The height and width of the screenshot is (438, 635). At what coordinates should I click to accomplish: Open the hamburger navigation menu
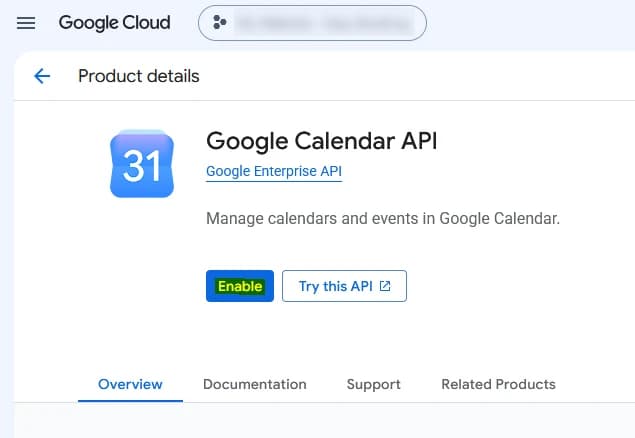(x=26, y=23)
